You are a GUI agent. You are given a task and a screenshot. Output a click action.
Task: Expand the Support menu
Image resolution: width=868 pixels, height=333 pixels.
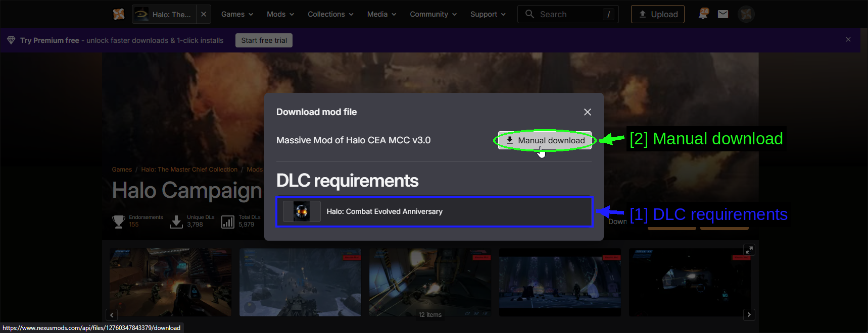(x=488, y=14)
